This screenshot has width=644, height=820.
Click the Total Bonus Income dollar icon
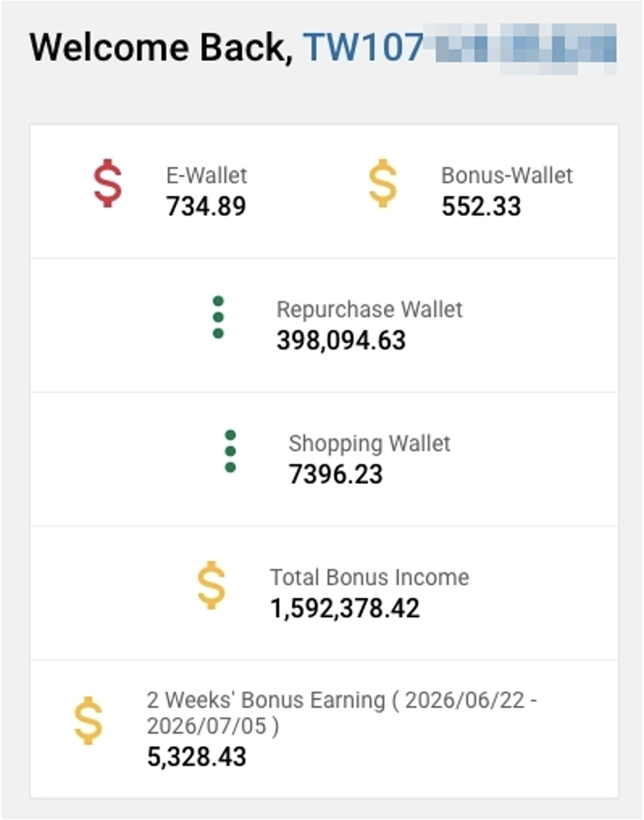coord(211,584)
